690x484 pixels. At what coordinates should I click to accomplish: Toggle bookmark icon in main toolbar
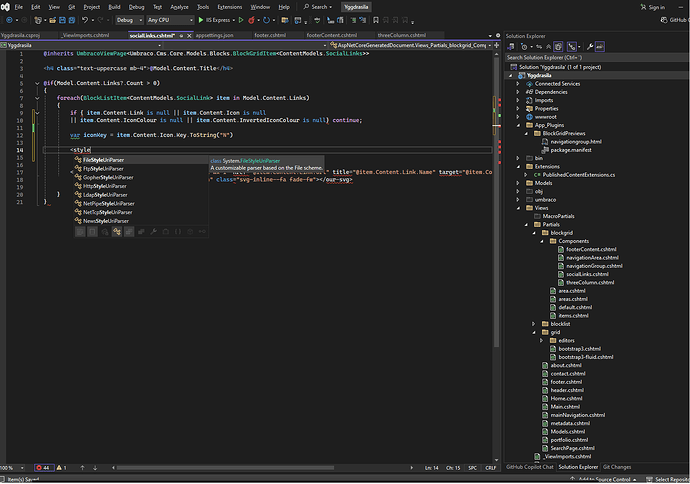376,20
